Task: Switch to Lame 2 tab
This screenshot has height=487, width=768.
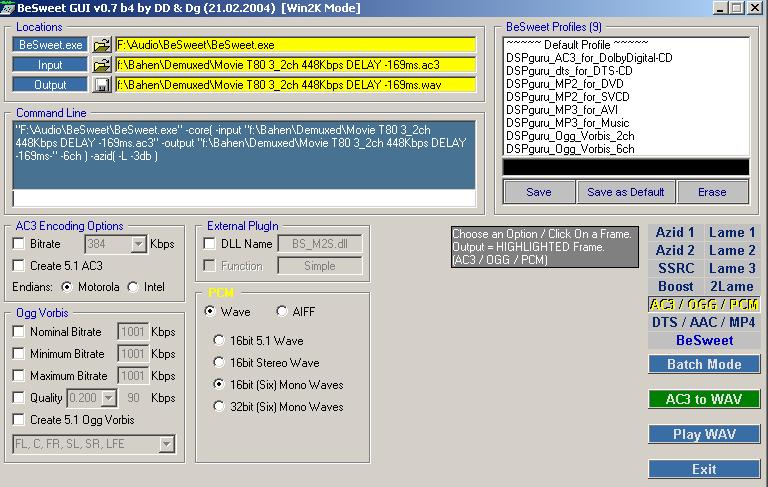Action: tap(732, 250)
